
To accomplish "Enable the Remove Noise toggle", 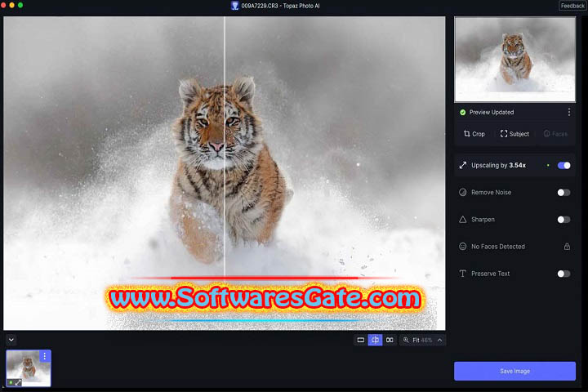I will click(x=563, y=193).
